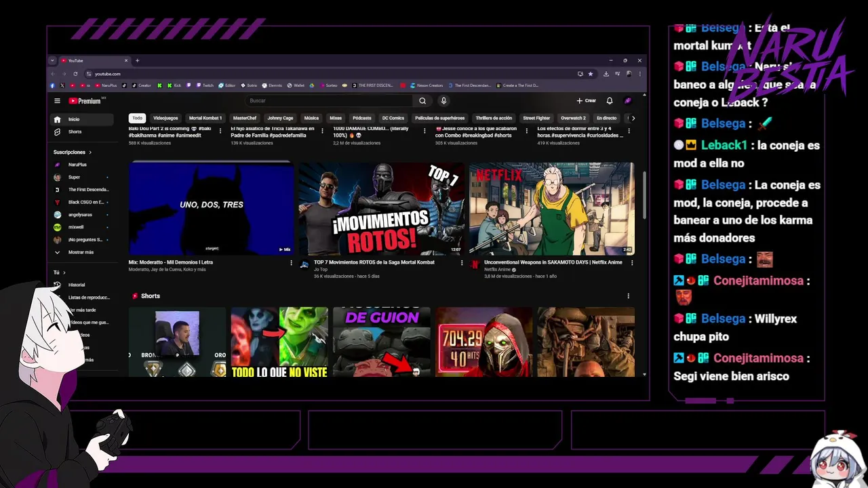Open NaruPlus subscription channel
Screen dimensions: 868x488
point(83,165)
